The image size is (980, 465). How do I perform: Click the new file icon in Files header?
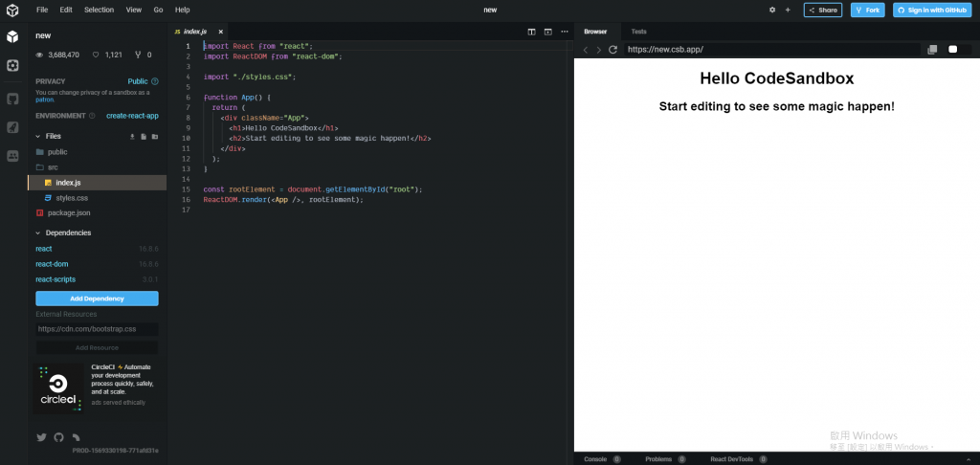[144, 136]
